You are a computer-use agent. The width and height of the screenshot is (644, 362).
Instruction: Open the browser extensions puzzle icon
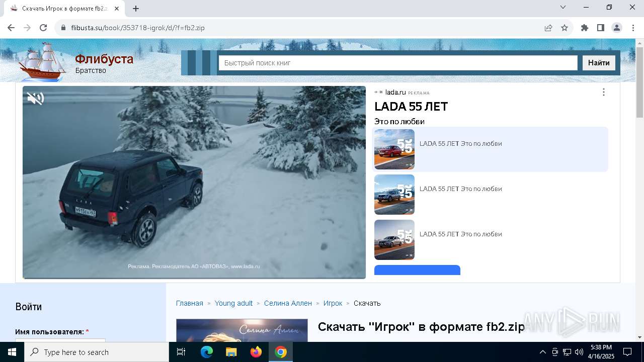tap(585, 28)
